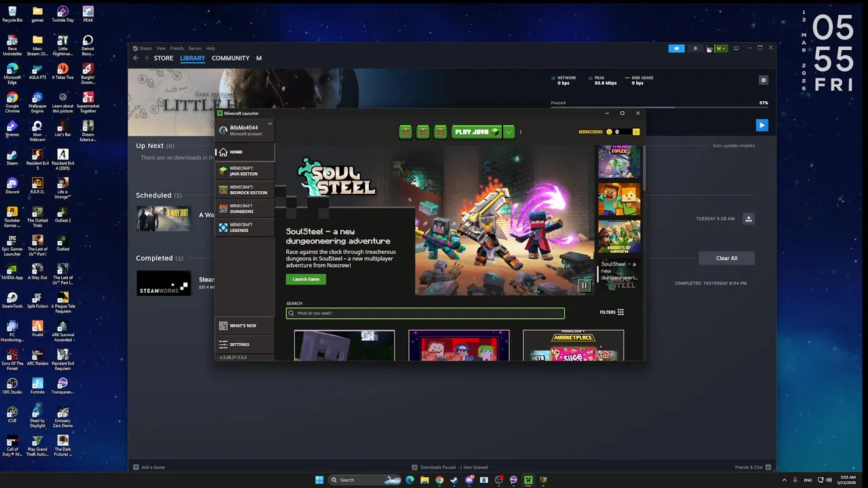Select Minecraft: Bedrock Edition in launcher sidebar

pos(245,190)
